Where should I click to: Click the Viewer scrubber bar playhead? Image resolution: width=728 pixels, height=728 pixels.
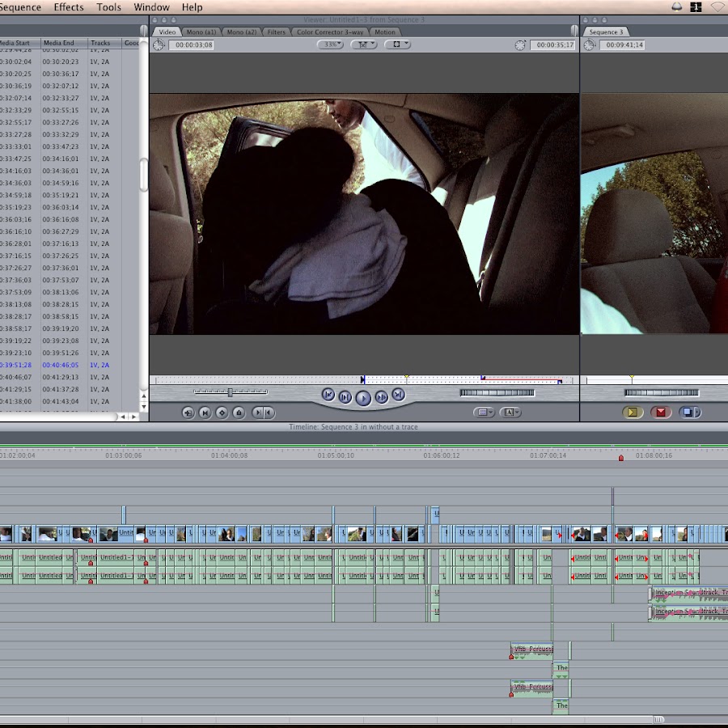click(407, 379)
